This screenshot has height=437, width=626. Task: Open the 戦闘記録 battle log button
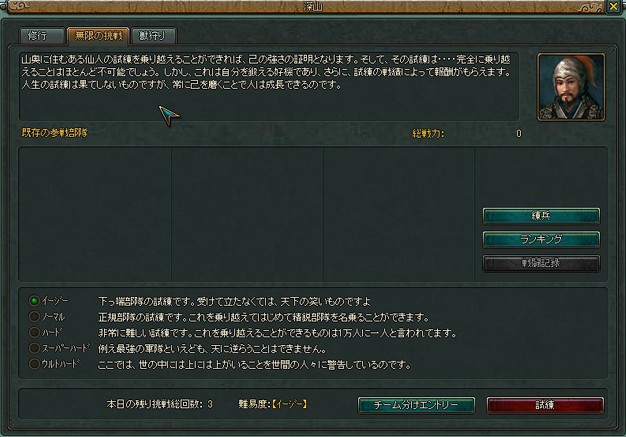541,263
